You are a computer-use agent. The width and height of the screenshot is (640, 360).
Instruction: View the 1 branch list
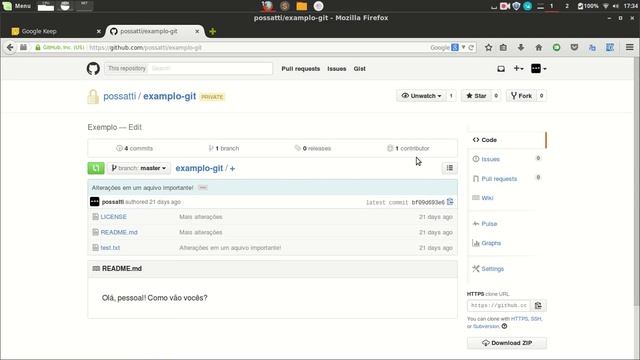(224, 148)
